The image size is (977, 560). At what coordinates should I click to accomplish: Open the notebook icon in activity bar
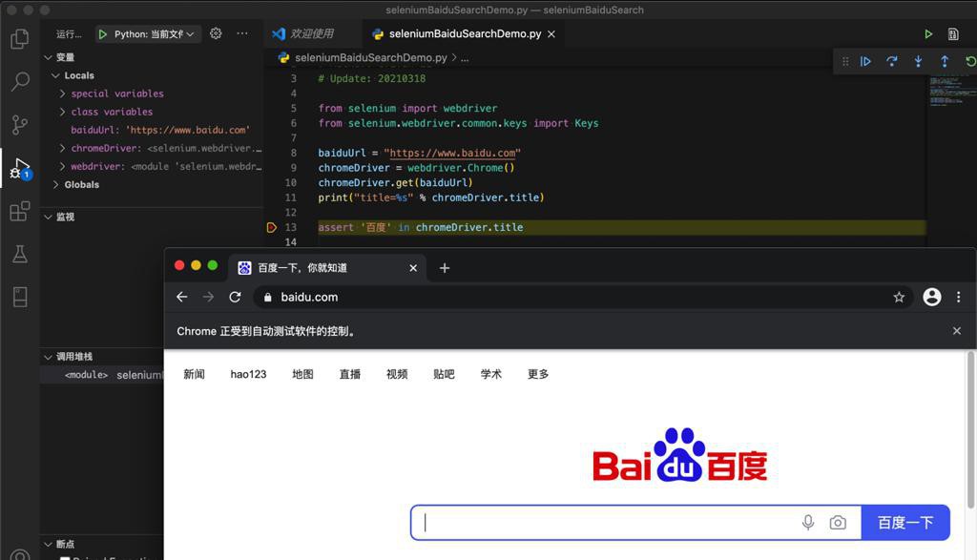20,297
